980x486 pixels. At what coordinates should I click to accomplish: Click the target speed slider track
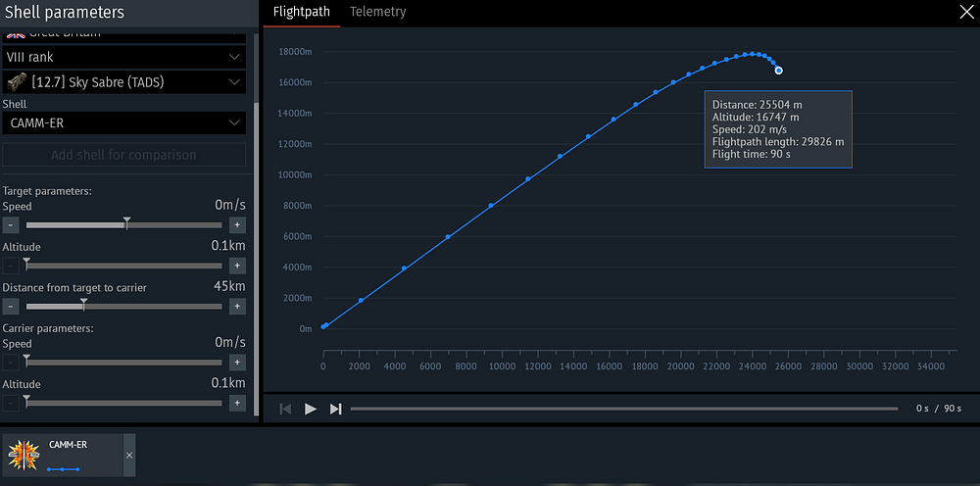tap(123, 225)
